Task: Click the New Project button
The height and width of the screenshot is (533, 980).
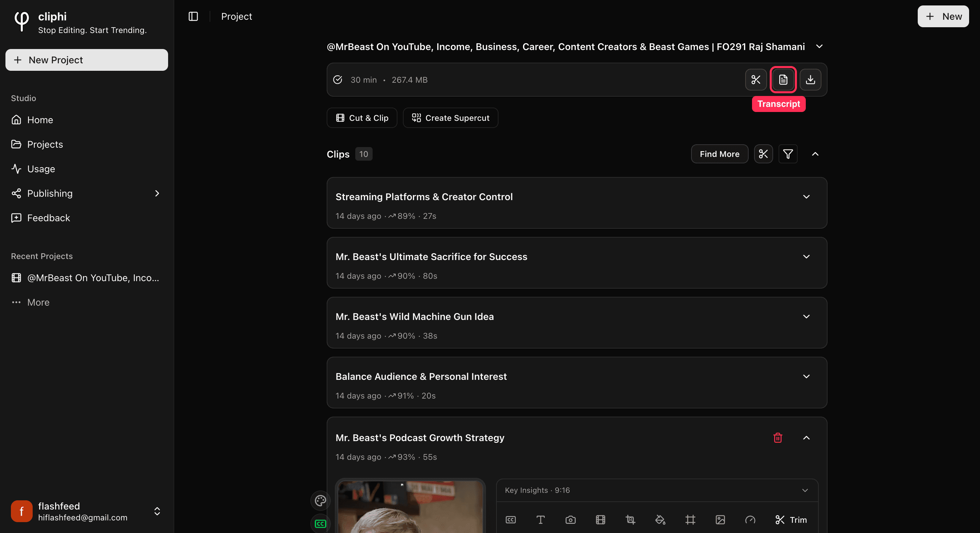Action: pyautogui.click(x=87, y=60)
